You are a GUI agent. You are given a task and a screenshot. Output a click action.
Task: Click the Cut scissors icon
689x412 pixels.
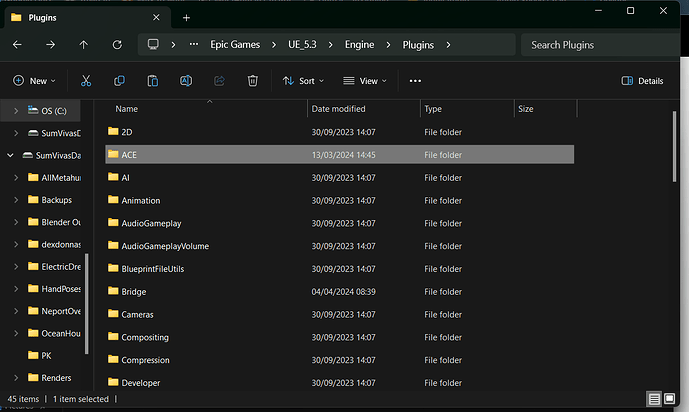click(x=86, y=81)
